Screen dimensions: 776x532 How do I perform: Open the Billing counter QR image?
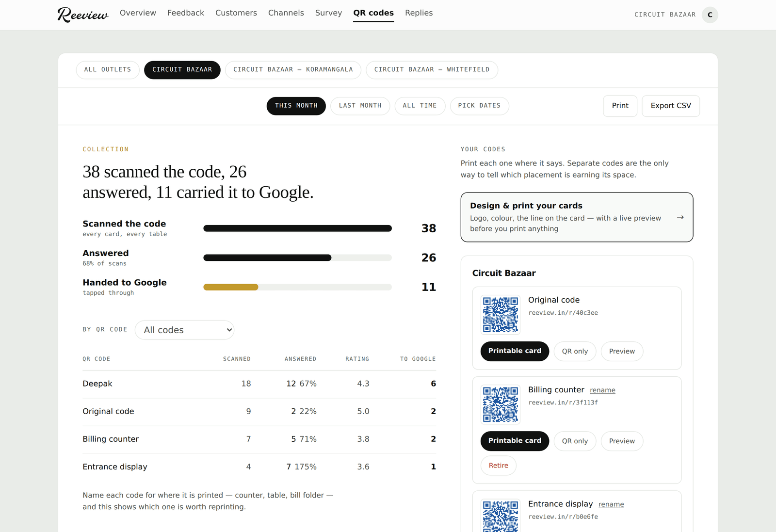[x=501, y=404]
